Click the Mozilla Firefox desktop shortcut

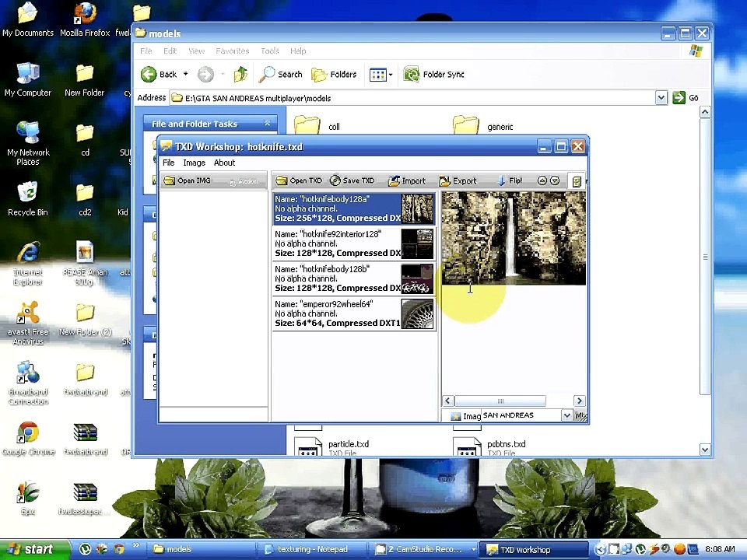coord(85,20)
